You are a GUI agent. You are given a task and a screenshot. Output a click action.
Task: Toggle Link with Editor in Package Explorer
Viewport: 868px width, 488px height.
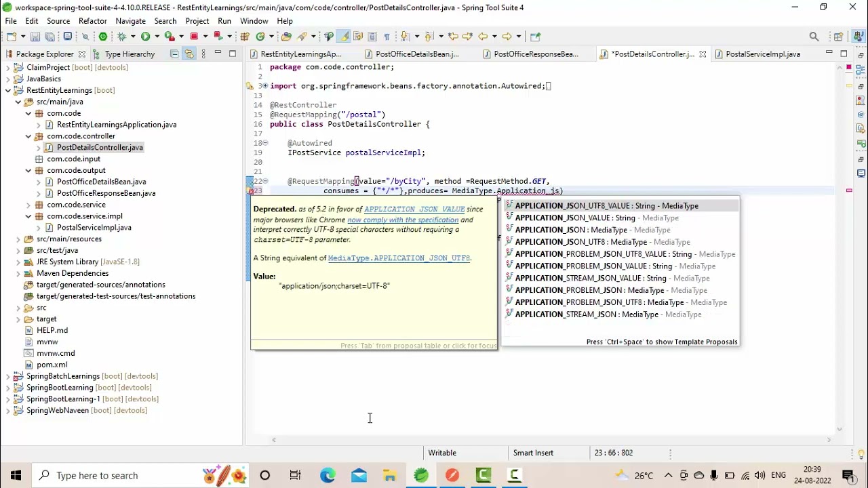pyautogui.click(x=189, y=54)
